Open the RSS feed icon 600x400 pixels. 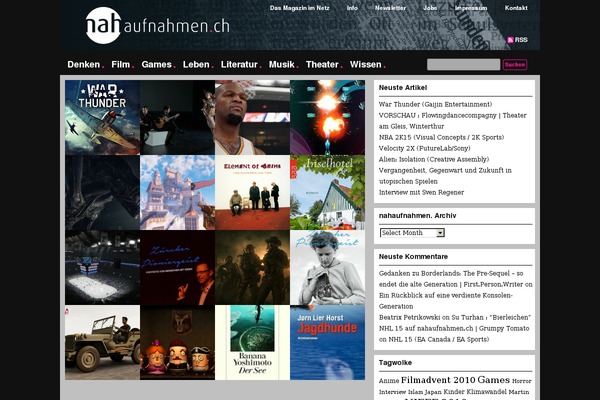[510, 40]
